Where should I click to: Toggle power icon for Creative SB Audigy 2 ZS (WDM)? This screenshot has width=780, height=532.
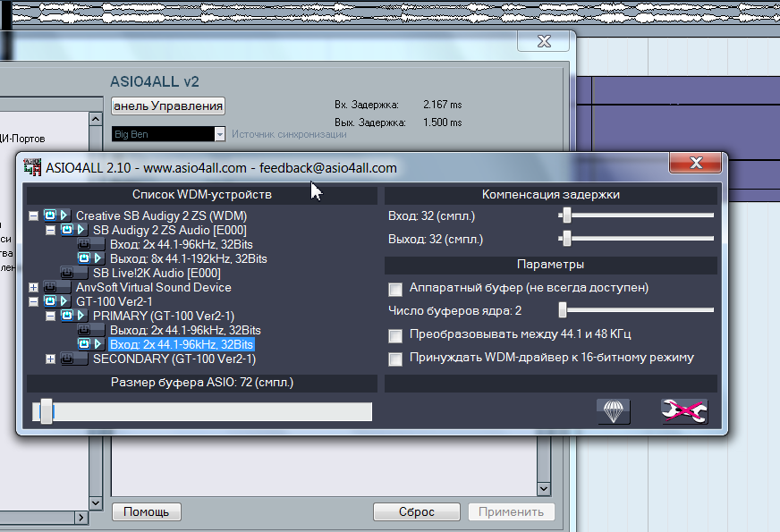coord(50,215)
